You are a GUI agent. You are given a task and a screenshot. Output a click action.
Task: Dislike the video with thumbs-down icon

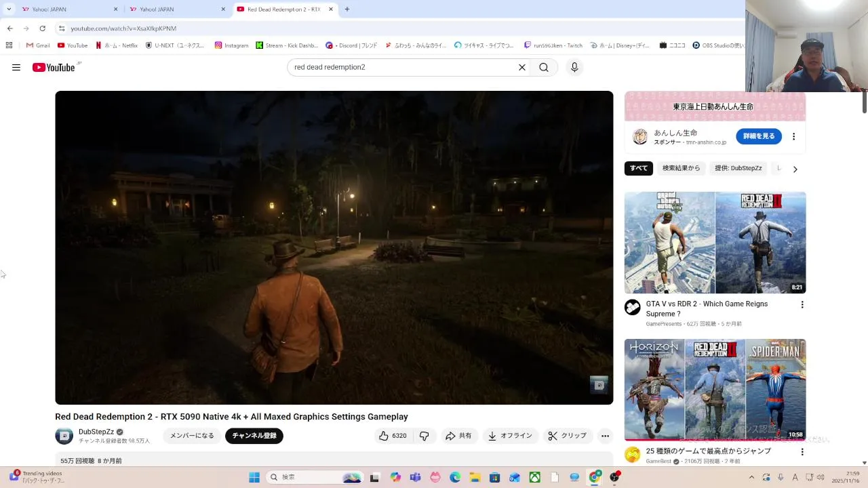coord(425,436)
